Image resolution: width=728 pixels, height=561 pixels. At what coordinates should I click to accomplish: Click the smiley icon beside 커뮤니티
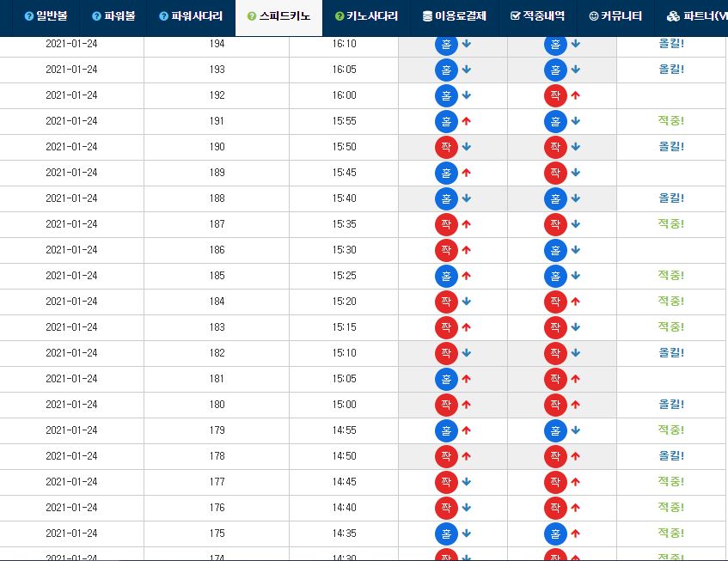click(x=593, y=16)
